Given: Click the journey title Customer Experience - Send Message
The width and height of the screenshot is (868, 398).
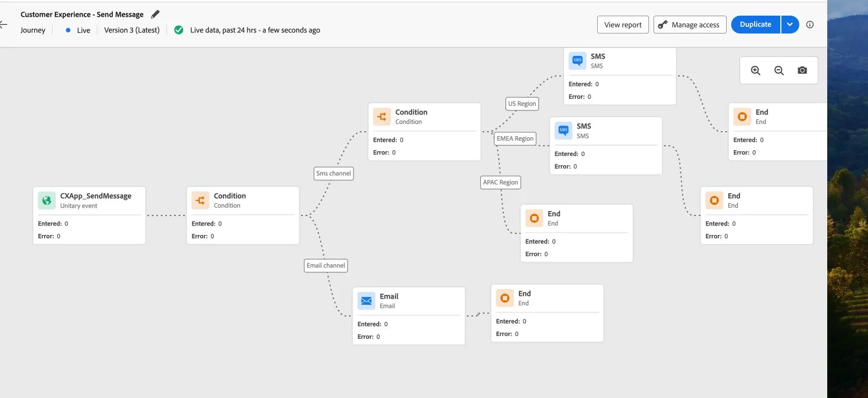Looking at the screenshot, I should [82, 15].
